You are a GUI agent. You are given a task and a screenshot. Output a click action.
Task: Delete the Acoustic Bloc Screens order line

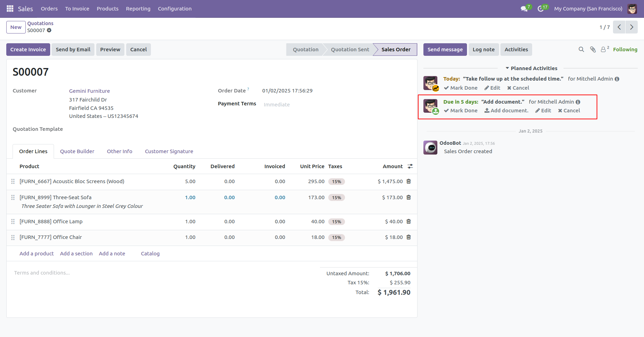(x=409, y=181)
